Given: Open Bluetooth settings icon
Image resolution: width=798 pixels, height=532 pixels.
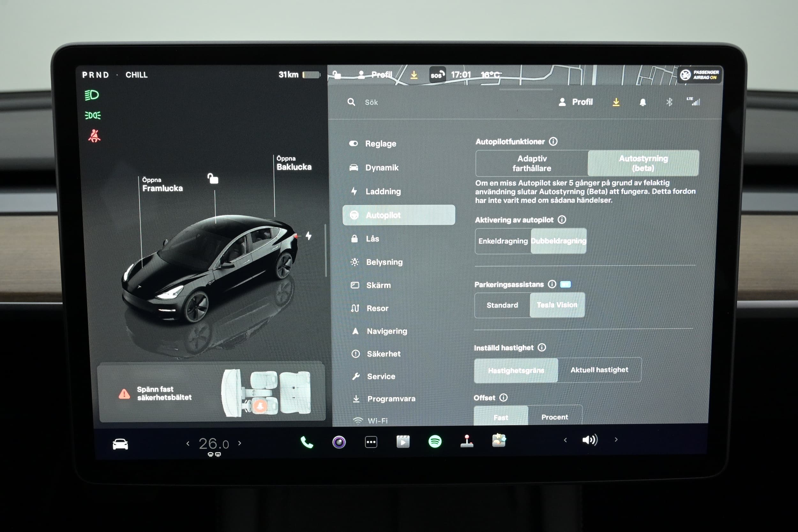Looking at the screenshot, I should [669, 102].
